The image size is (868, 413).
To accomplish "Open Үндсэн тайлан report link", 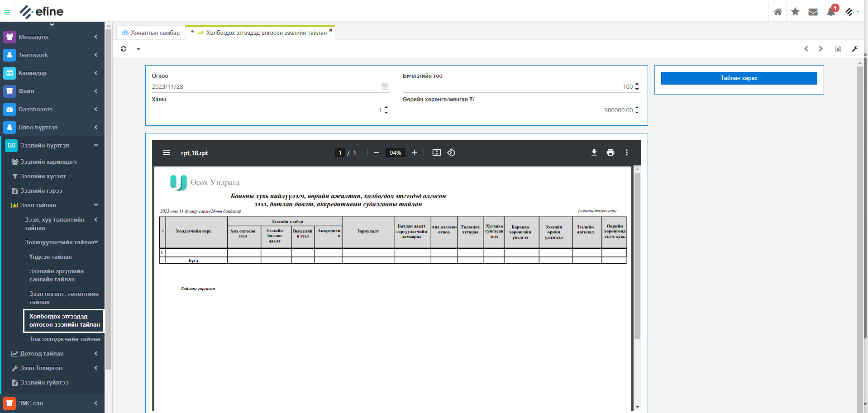I will point(51,256).
